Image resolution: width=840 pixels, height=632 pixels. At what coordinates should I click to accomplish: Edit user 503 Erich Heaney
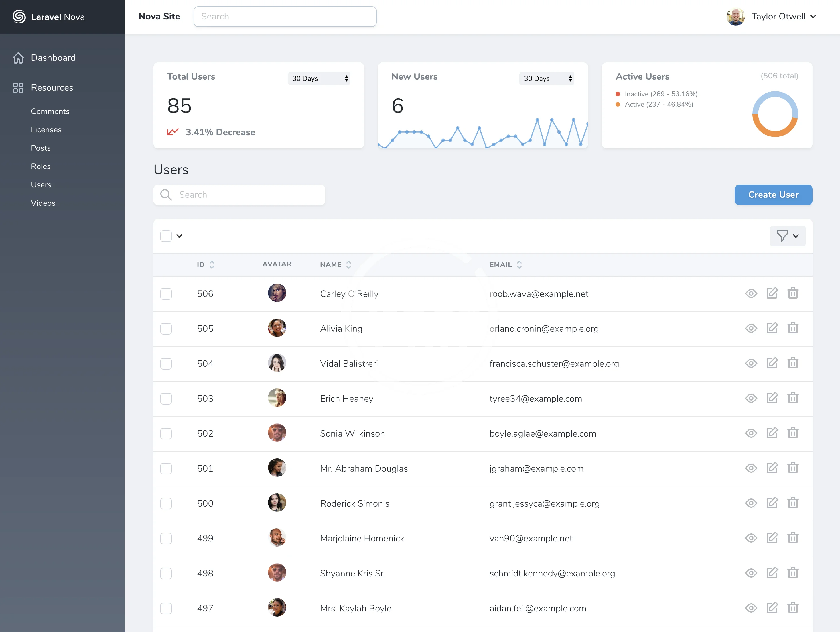coord(772,398)
